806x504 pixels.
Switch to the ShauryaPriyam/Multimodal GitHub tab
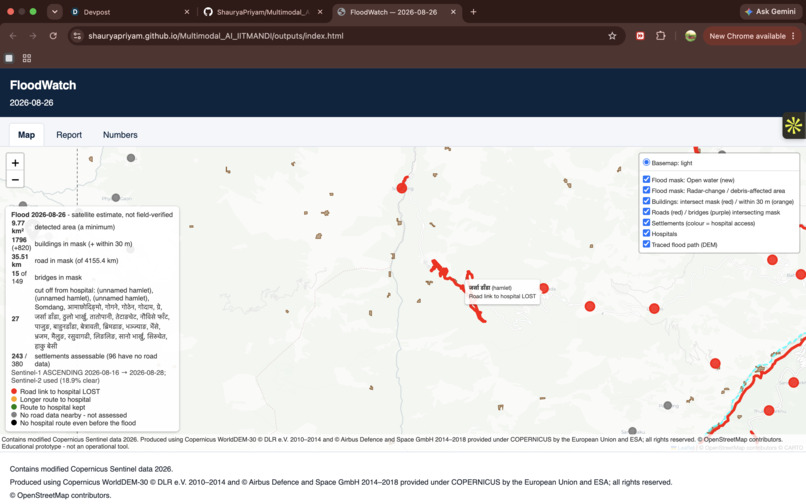(x=263, y=12)
